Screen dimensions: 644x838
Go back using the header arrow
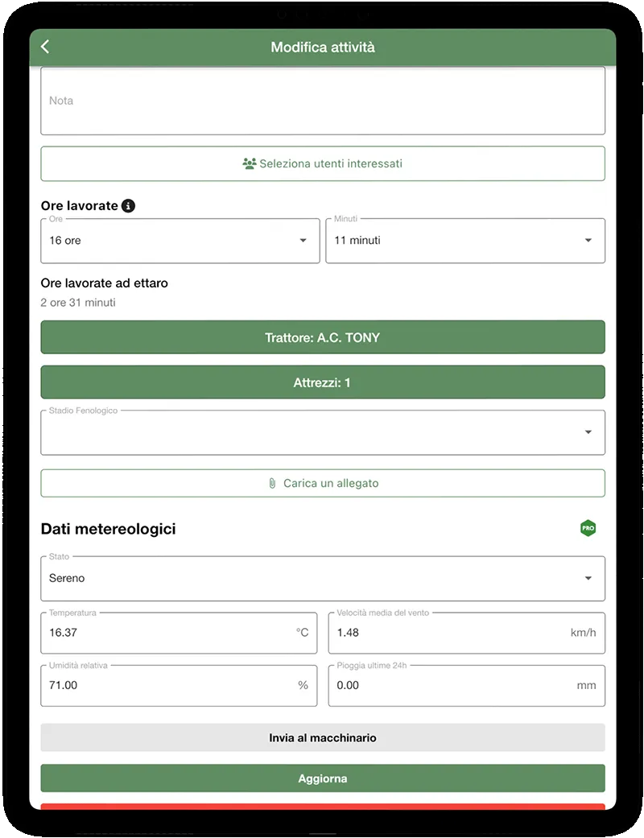pyautogui.click(x=45, y=47)
